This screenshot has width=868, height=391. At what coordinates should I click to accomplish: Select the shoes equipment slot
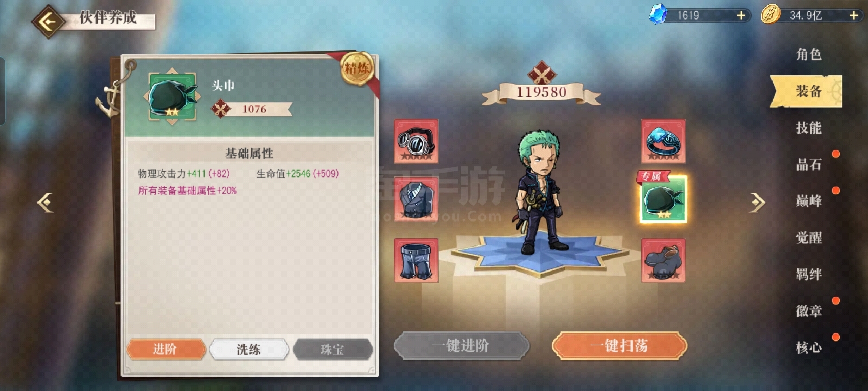[x=663, y=260]
